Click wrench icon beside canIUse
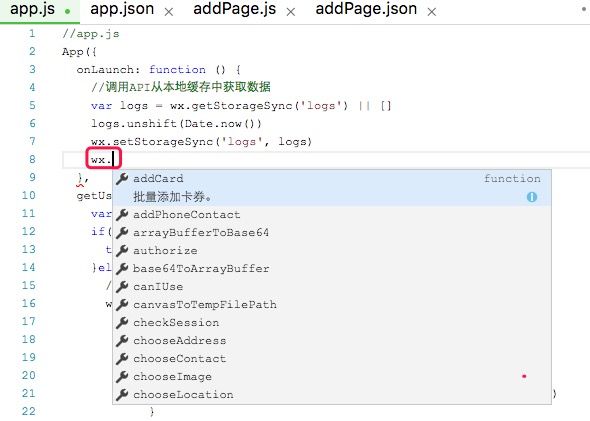The width and height of the screenshot is (590, 421). coord(122,287)
